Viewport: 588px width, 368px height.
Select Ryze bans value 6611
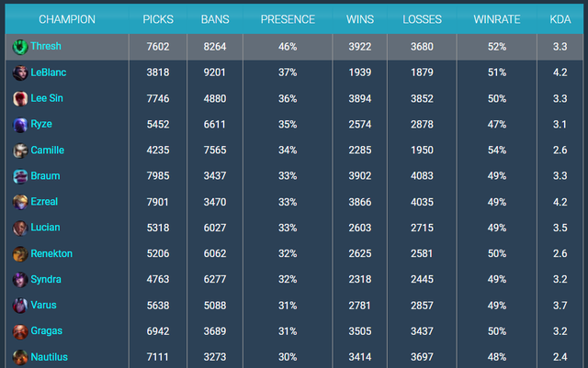215,125
